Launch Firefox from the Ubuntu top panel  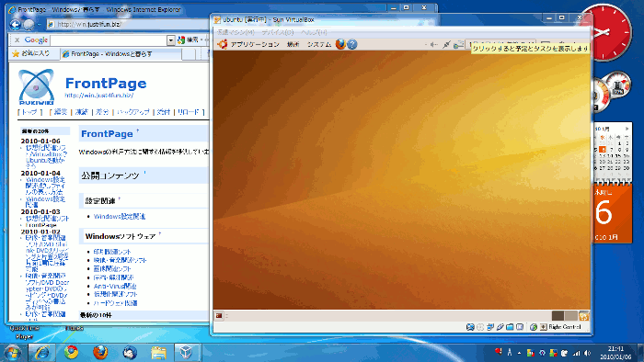coord(340,44)
